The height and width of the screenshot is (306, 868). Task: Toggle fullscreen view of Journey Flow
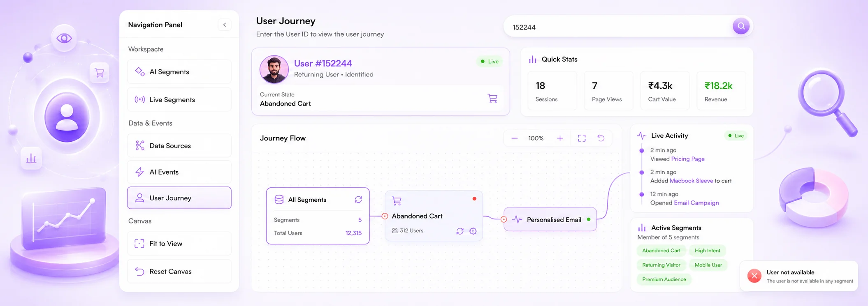point(582,138)
